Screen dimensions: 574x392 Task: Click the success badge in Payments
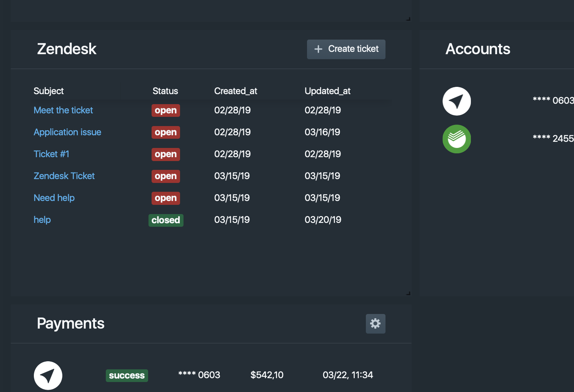tap(127, 375)
